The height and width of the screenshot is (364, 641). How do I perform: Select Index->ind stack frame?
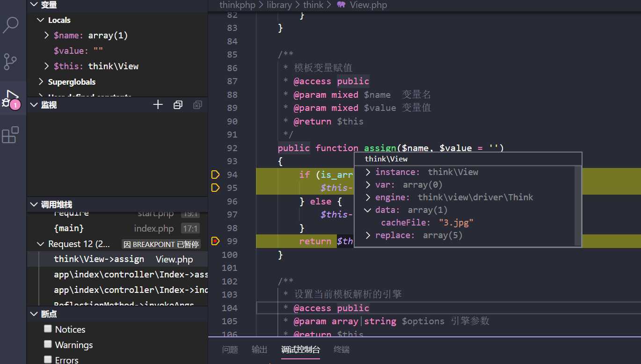click(x=117, y=290)
